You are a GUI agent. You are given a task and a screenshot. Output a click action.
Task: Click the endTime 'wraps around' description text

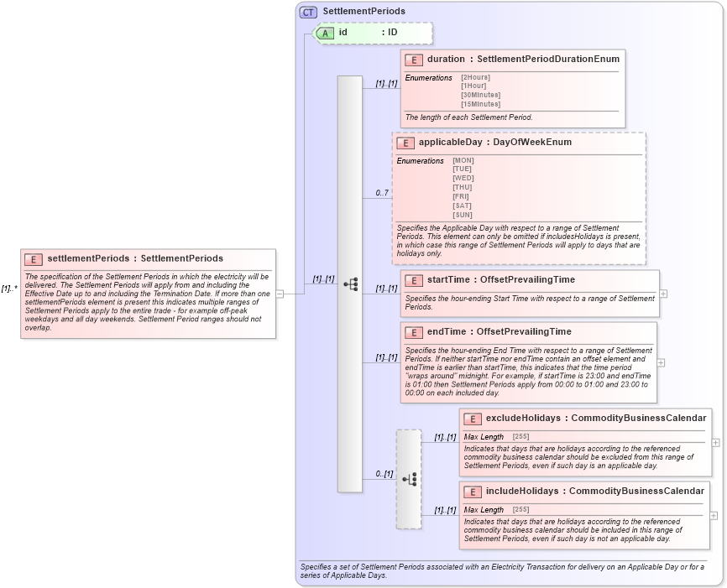tap(529, 372)
